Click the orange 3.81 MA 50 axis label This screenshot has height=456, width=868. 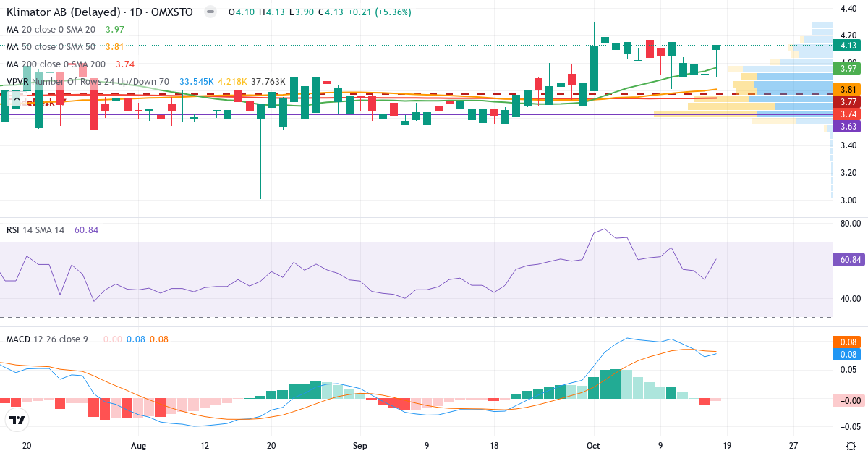click(x=846, y=89)
